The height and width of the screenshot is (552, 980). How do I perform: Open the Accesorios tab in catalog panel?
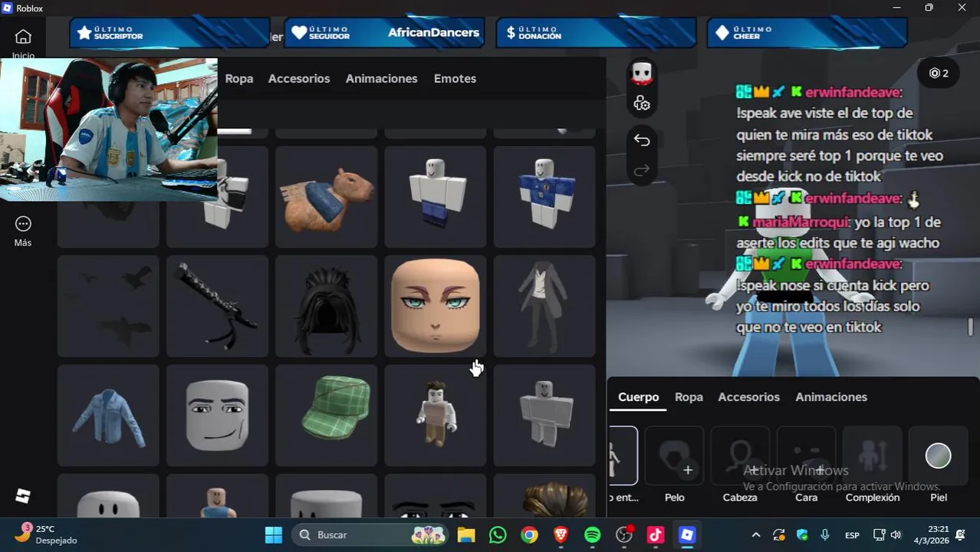(x=299, y=78)
